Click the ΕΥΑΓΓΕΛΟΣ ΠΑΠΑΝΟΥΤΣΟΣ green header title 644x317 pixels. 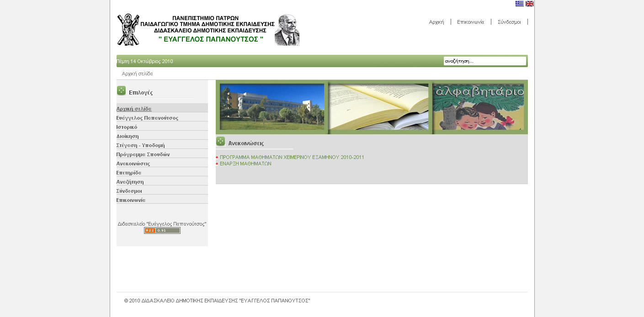pos(211,39)
